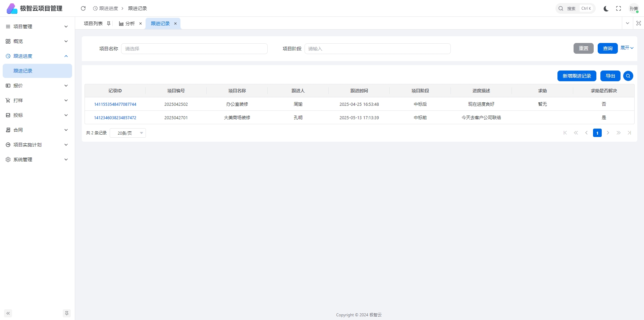This screenshot has width=644, height=320.
Task: Click the 导出 export button
Action: pos(610,76)
